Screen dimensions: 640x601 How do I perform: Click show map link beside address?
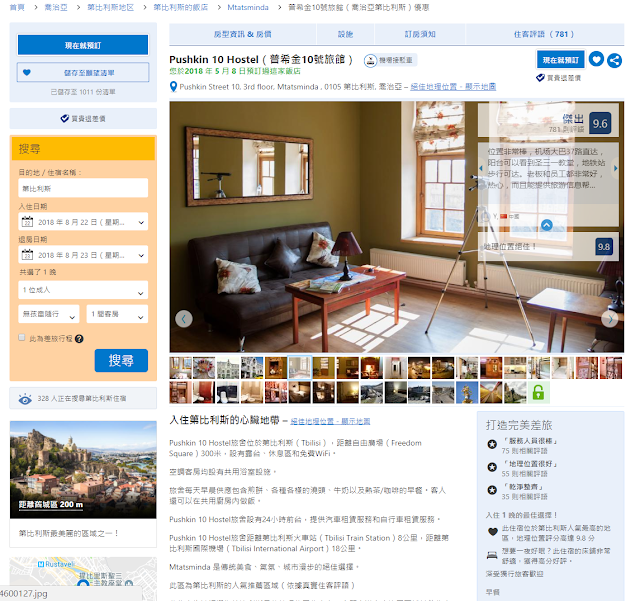(453, 87)
